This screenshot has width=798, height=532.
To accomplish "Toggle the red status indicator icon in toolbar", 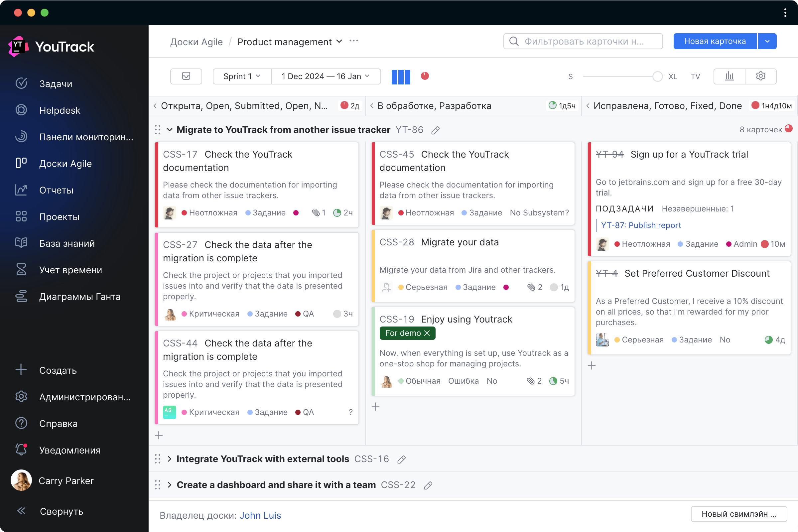I will tap(425, 76).
